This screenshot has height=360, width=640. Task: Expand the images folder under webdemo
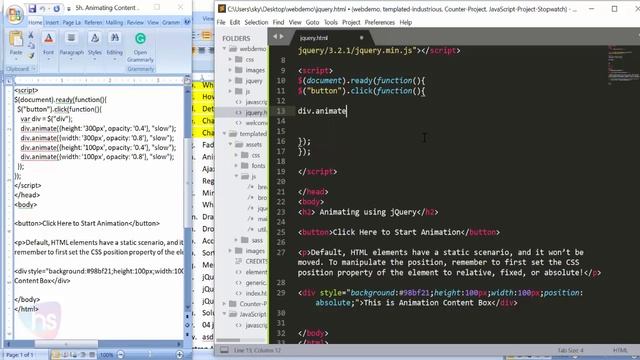tap(231, 70)
